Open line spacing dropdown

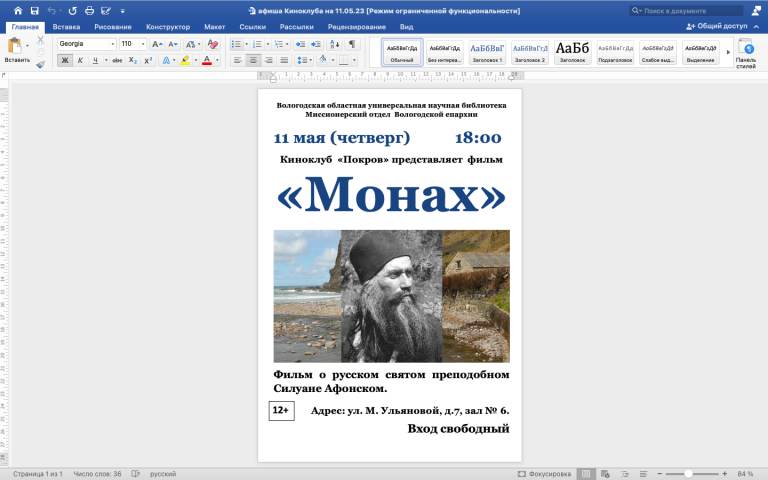[x=304, y=60]
